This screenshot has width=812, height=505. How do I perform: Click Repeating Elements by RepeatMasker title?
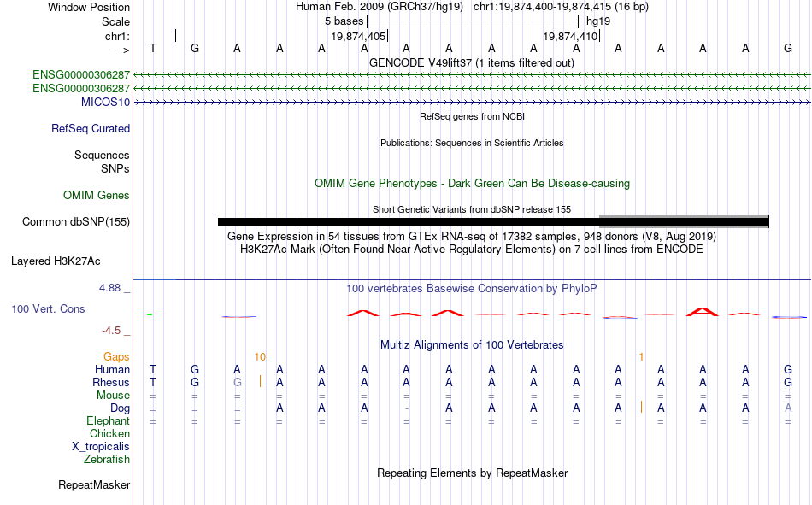click(x=473, y=473)
